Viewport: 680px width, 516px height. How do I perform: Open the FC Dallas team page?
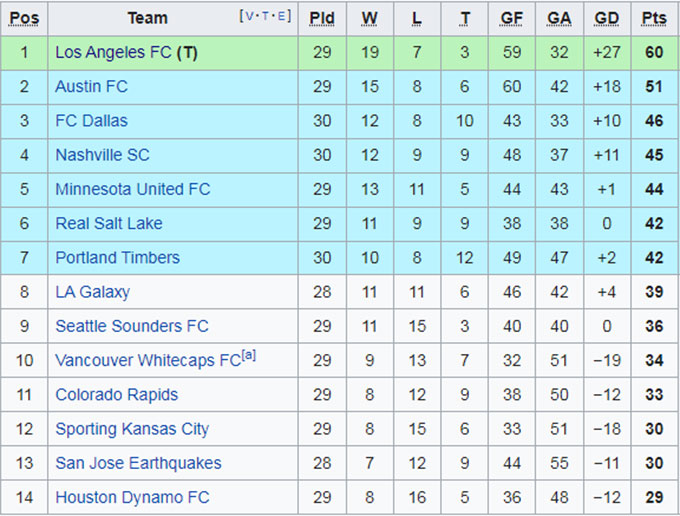click(91, 121)
